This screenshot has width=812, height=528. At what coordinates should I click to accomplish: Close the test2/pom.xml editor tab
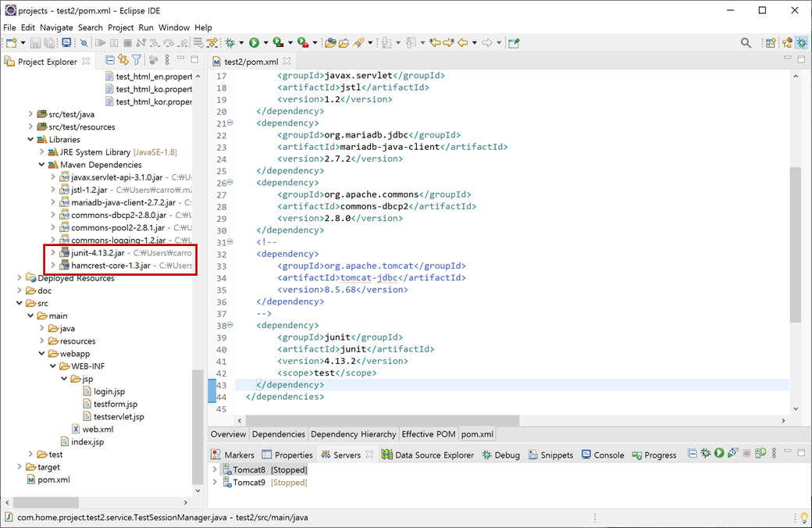pyautogui.click(x=287, y=61)
